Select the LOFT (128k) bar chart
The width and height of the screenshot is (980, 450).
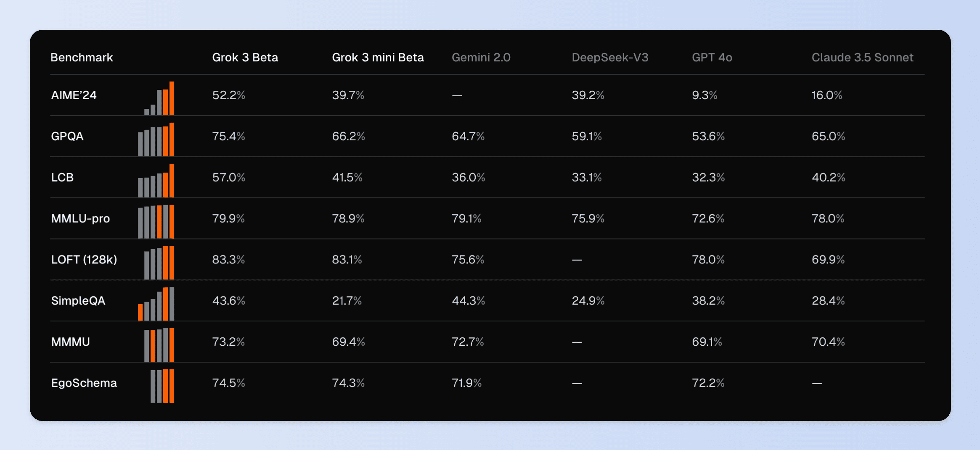coord(159,263)
